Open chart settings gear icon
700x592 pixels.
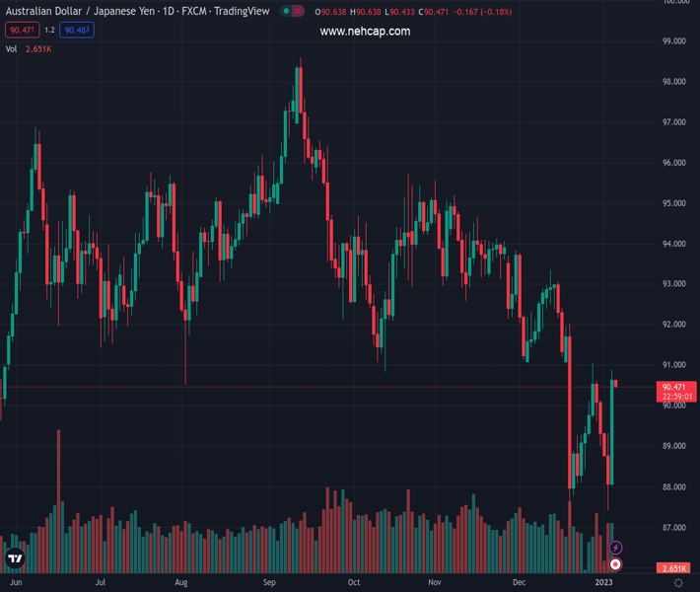pyautogui.click(x=678, y=583)
